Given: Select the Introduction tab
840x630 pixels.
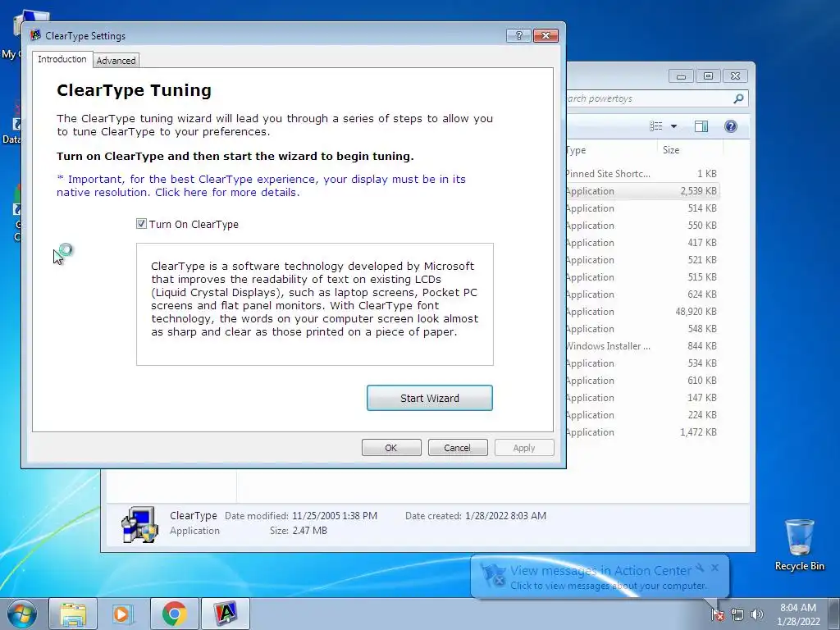Looking at the screenshot, I should pyautogui.click(x=62, y=59).
